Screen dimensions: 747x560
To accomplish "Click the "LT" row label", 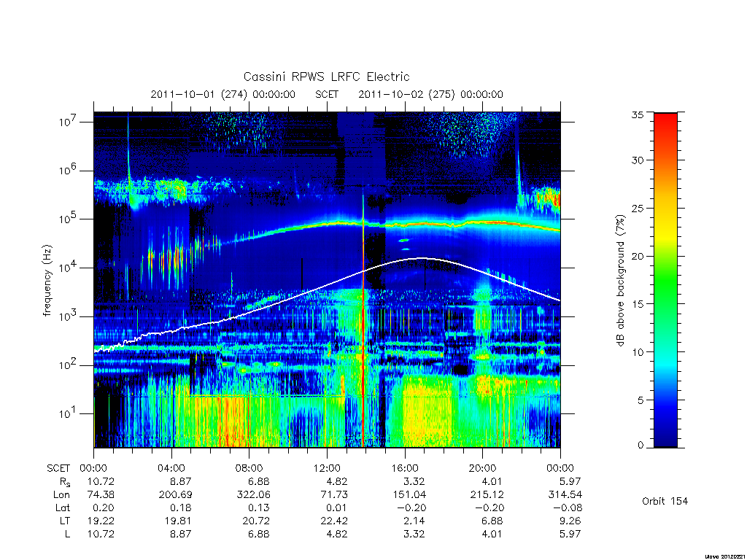I will [x=65, y=521].
